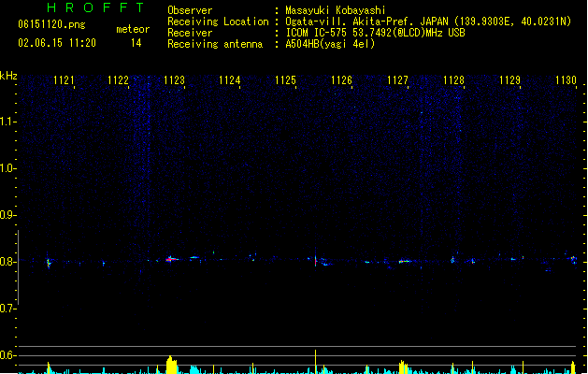Screen dimensions: 588x374
Task: Click time marker 1129
Action: pyautogui.click(x=509, y=80)
